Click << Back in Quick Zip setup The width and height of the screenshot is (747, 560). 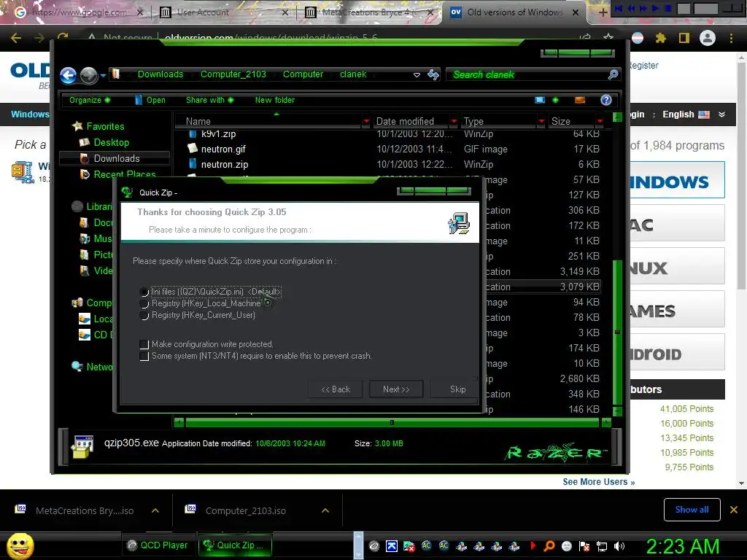coord(336,389)
